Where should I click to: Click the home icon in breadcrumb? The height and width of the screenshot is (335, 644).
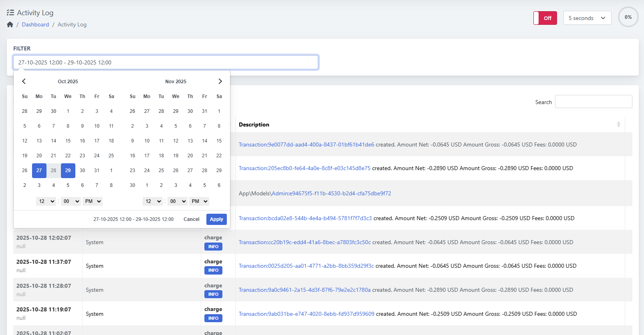pos(10,24)
